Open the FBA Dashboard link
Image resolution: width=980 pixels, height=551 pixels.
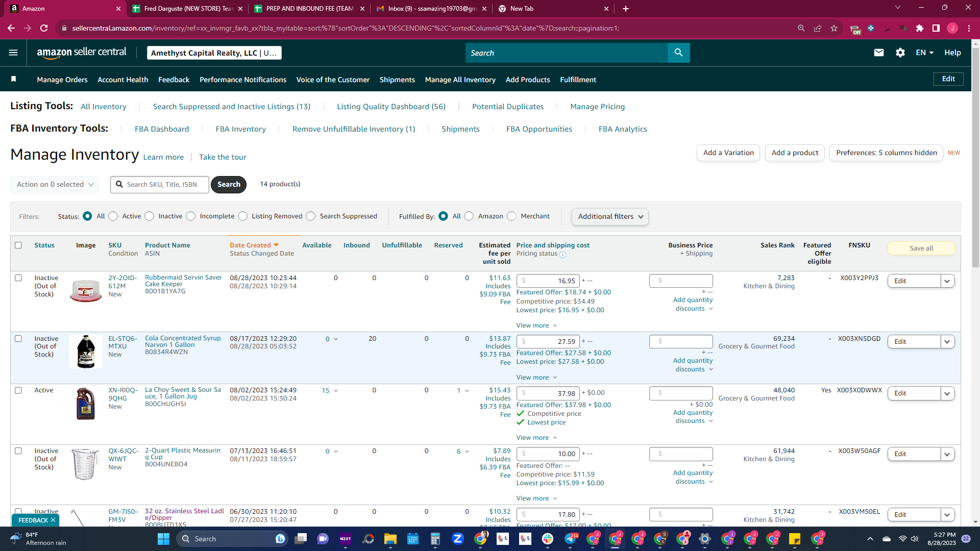pyautogui.click(x=162, y=129)
